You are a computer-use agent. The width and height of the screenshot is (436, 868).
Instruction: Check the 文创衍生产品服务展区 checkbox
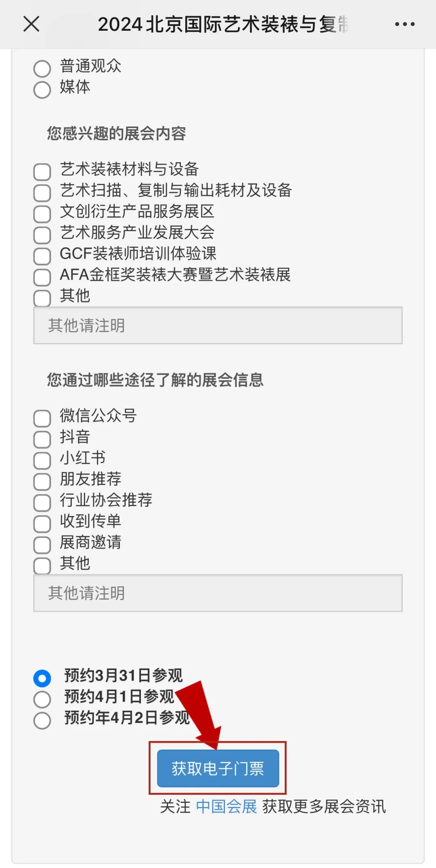tap(42, 214)
